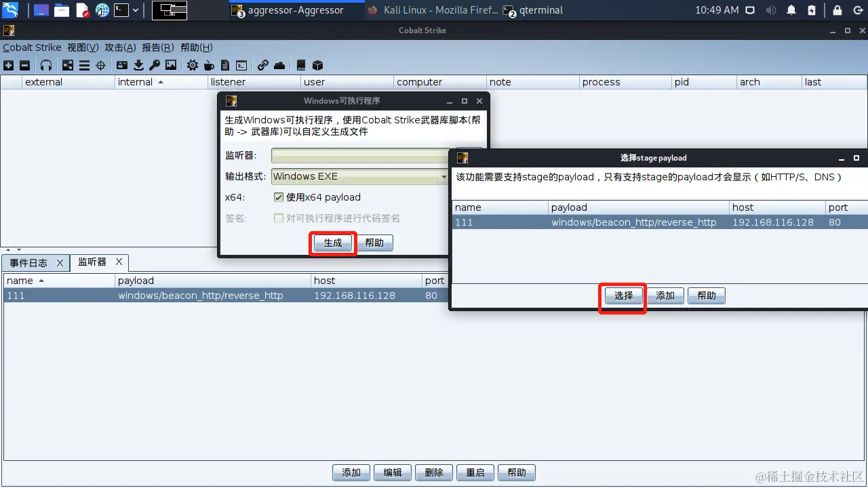Click 帮助 in Windows可执行程序 dialog
Viewport: 868px width, 488px height.
tap(374, 243)
